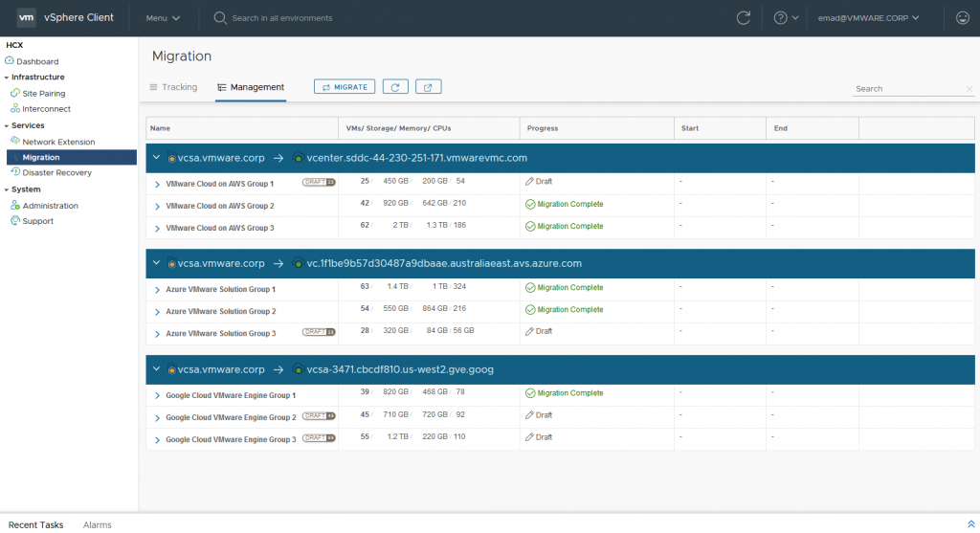Click the open in new window icon button
The width and height of the screenshot is (980, 533).
coord(428,87)
